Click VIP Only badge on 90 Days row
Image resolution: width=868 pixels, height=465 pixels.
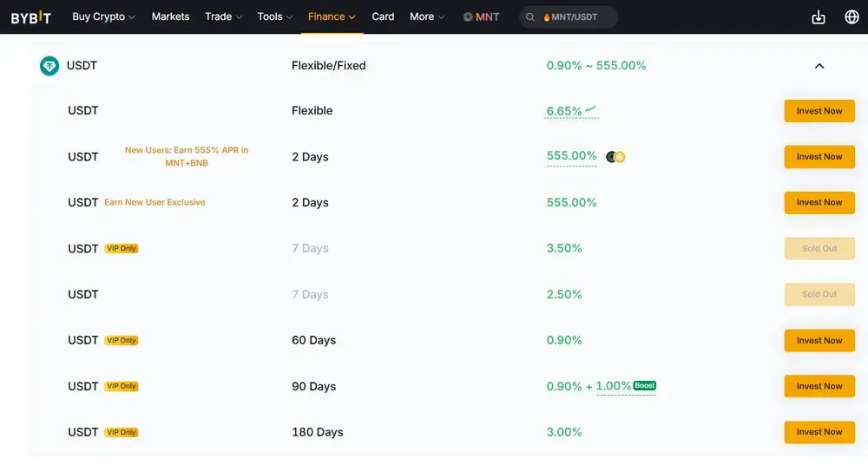[122, 386]
